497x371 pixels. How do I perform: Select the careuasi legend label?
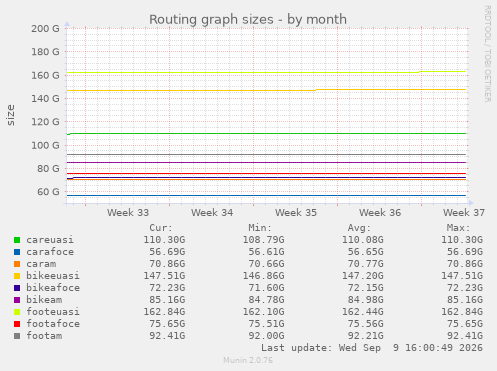coord(50,240)
